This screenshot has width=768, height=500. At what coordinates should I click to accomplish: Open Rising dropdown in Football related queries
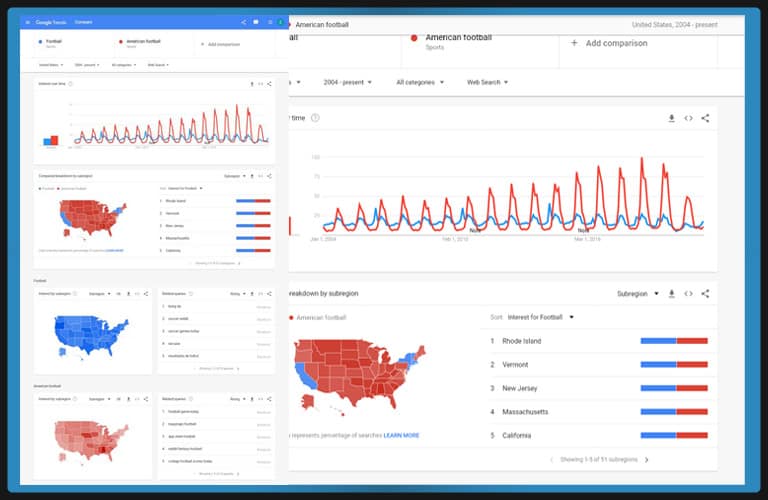[238, 294]
